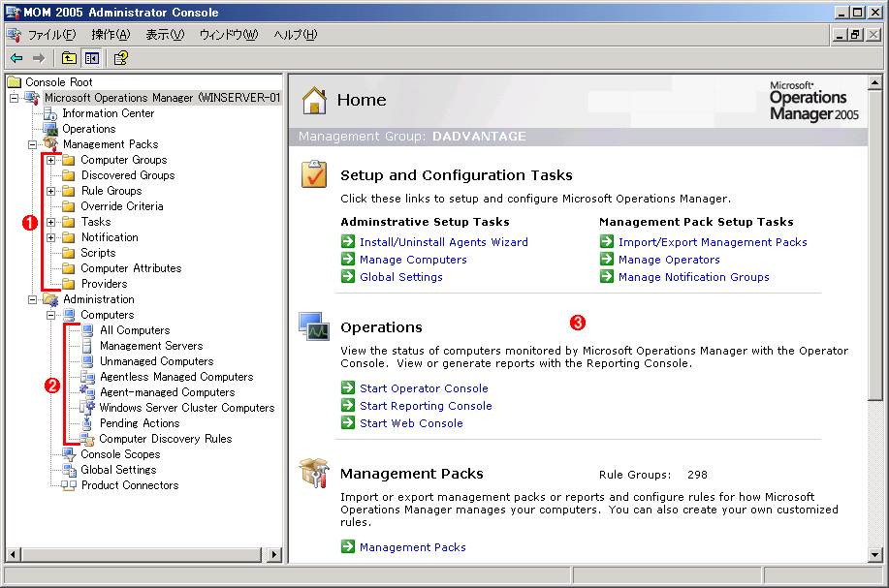Click the tree pane scroll left arrow
Screen dimensions: 889x588
tap(14, 554)
